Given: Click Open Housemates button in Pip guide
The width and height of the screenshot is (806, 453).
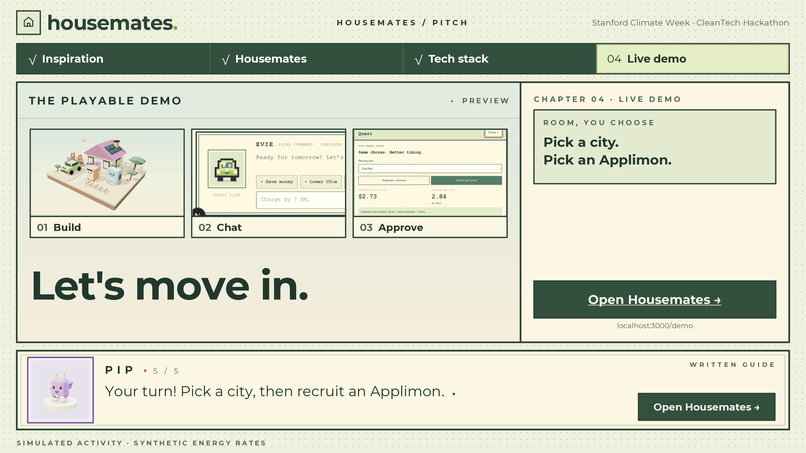Looking at the screenshot, I should 706,407.
